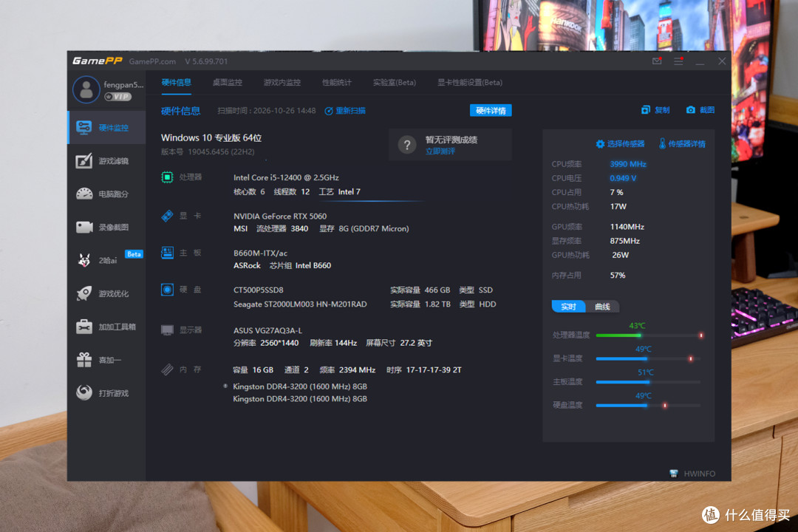The width and height of the screenshot is (798, 532).
Task: Switch to the 桌面监控 tab
Action: pos(227,83)
